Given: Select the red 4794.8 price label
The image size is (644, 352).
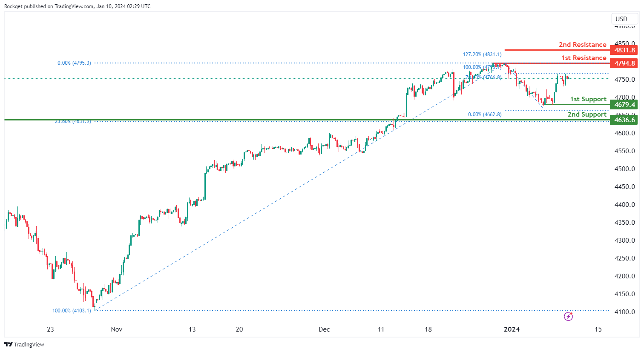Looking at the screenshot, I should [624, 63].
